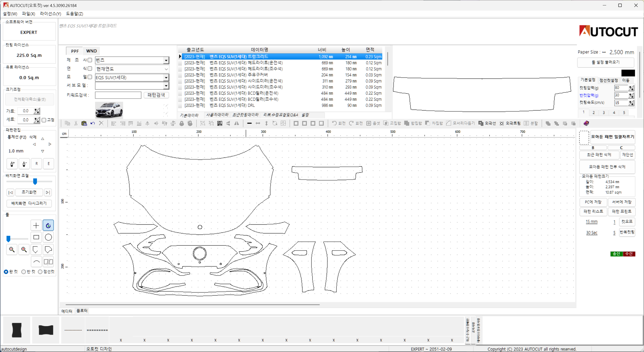The width and height of the screenshot is (644, 352).
Task: Switch to the 플로터 tab
Action: click(82, 311)
